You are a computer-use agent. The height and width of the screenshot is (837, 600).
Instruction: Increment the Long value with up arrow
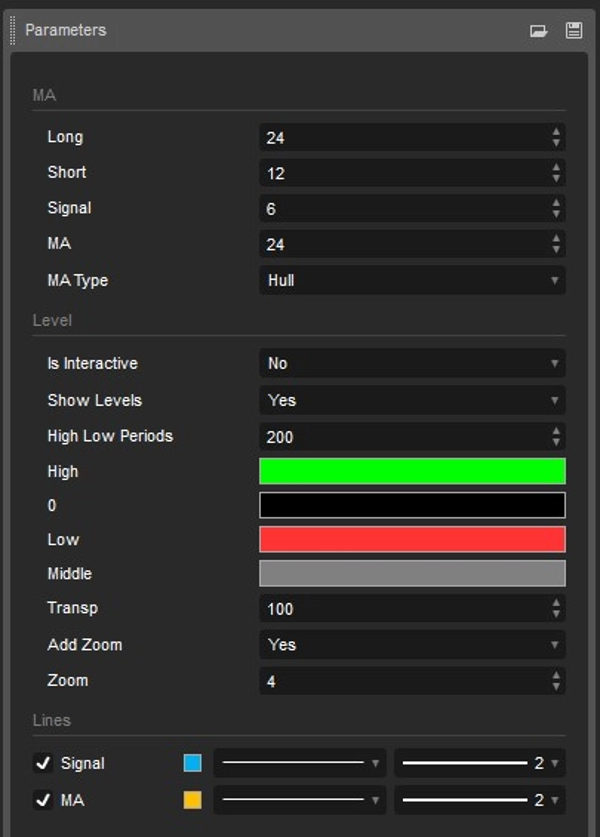pyautogui.click(x=558, y=132)
